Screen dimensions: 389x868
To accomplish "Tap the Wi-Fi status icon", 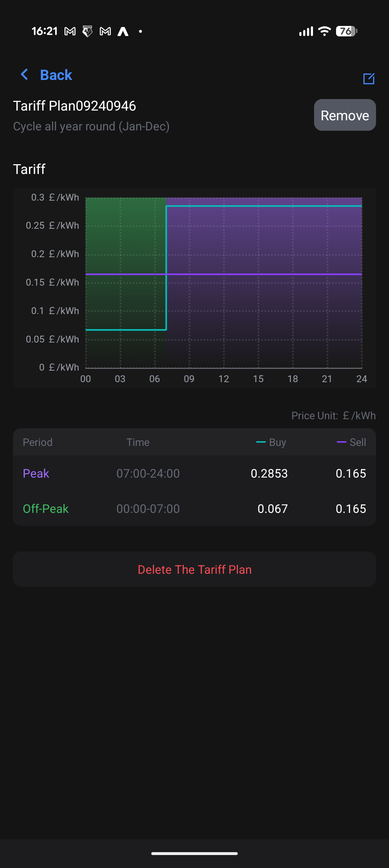I will click(x=325, y=31).
